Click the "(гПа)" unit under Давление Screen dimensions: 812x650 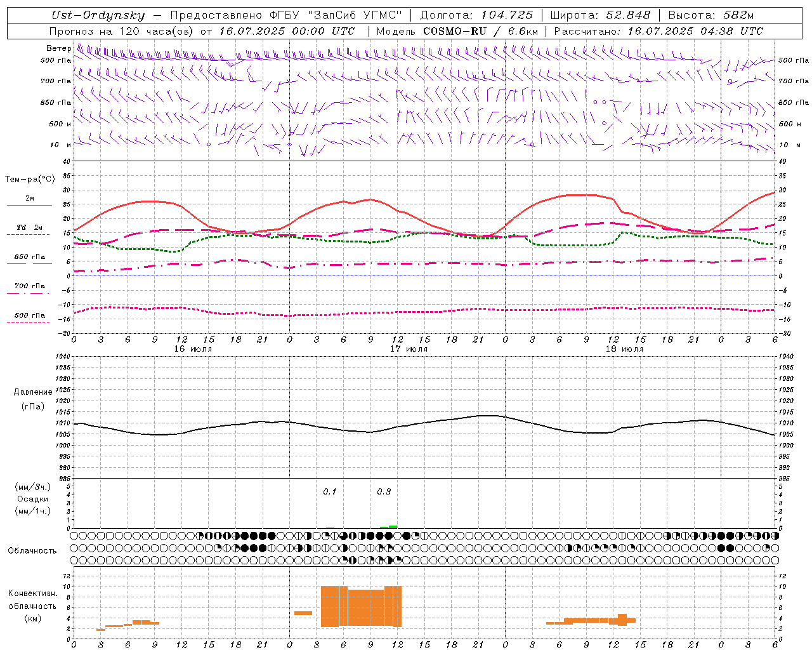[x=33, y=407]
